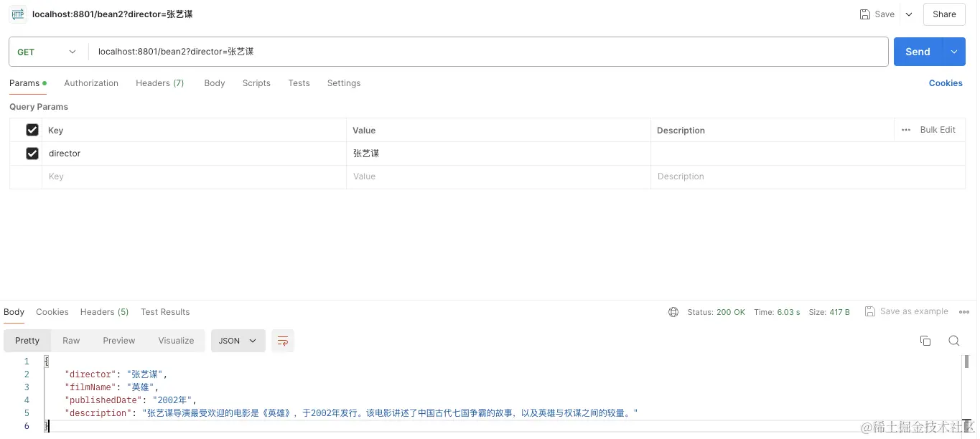
Task: Switch to the Params tab
Action: pos(28,83)
